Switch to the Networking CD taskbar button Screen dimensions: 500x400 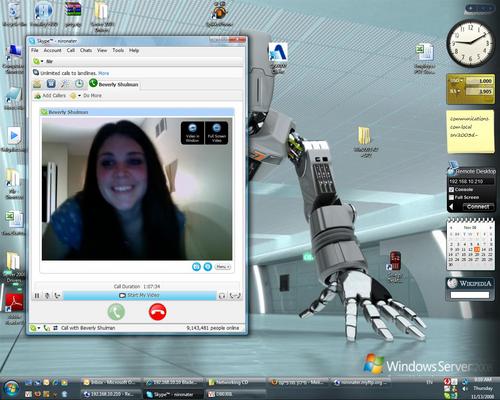pos(236,382)
